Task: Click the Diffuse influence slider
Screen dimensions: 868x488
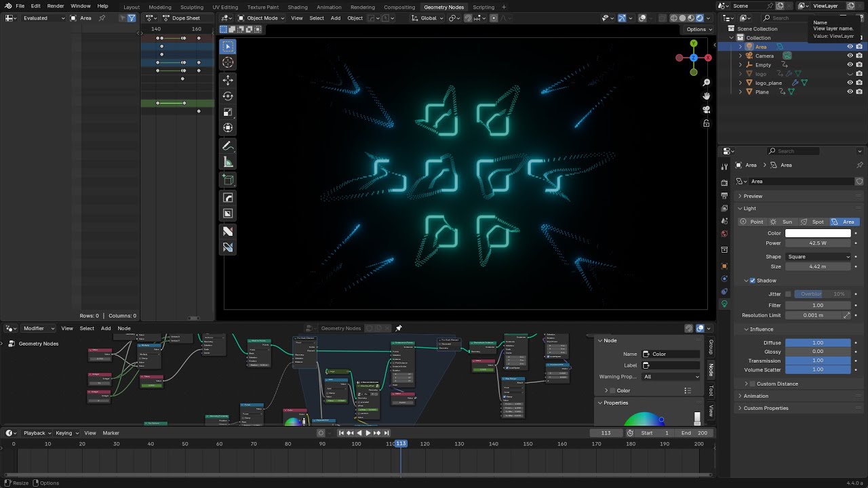Action: click(818, 343)
